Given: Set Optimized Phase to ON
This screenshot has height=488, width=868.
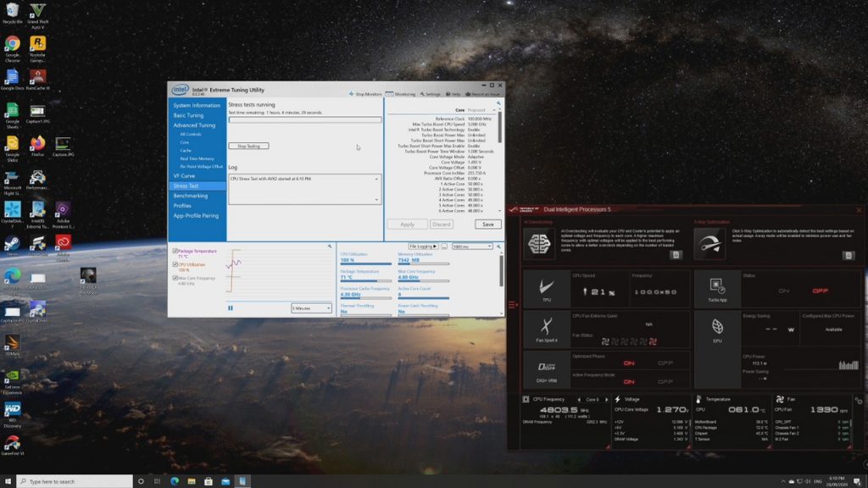Looking at the screenshot, I should 629,363.
